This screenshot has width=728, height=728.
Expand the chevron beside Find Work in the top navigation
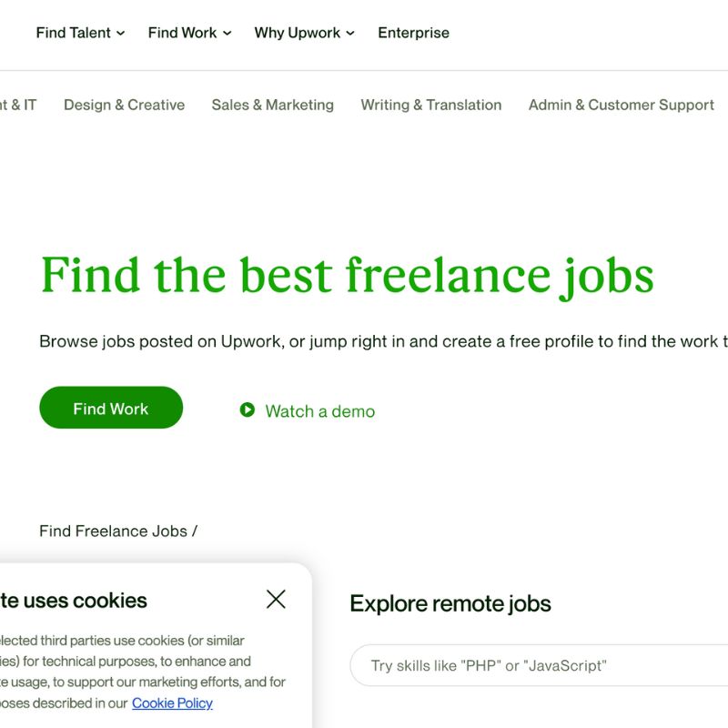point(227,34)
